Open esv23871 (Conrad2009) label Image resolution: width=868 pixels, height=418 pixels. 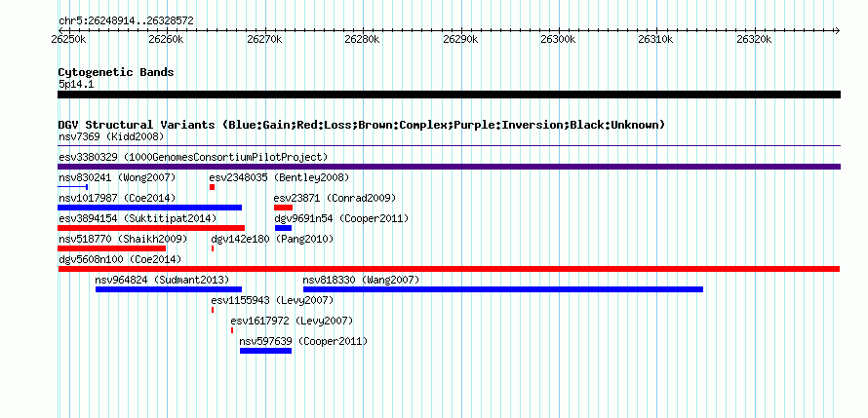pos(335,198)
